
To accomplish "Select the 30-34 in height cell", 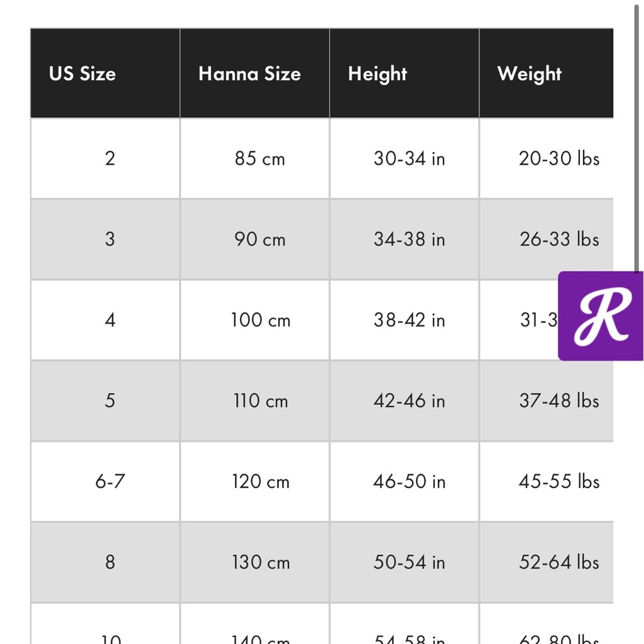I will pos(404,158).
